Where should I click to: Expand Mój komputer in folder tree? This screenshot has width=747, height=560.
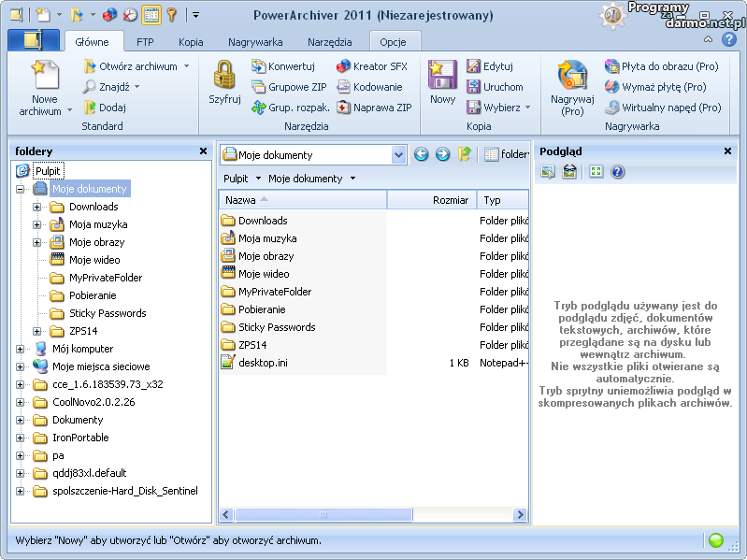[21, 349]
